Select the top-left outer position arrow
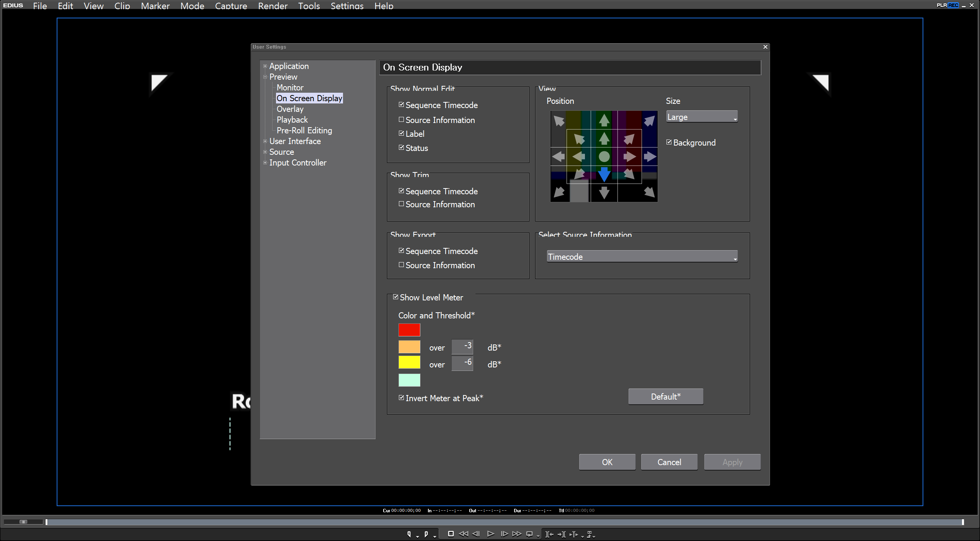This screenshot has width=980, height=541. tap(559, 121)
